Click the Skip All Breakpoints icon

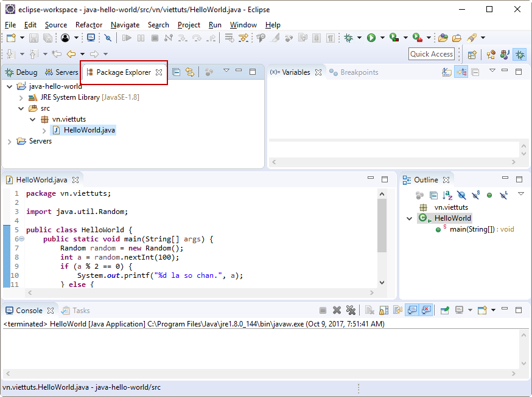click(x=108, y=38)
